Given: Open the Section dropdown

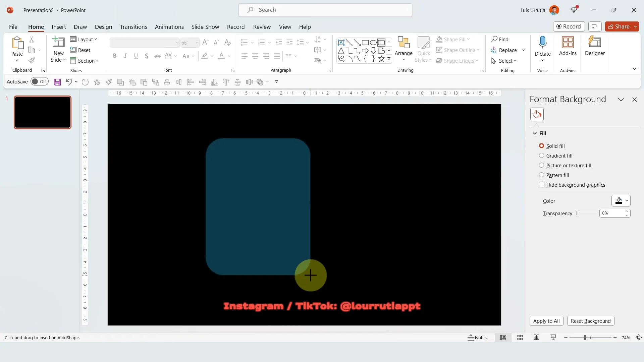Looking at the screenshot, I should (x=84, y=61).
